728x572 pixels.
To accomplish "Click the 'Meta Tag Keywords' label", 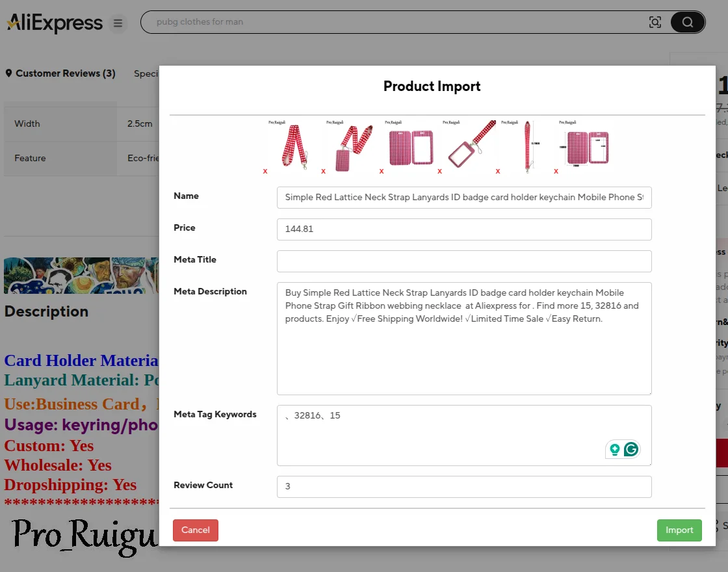I will tap(215, 414).
